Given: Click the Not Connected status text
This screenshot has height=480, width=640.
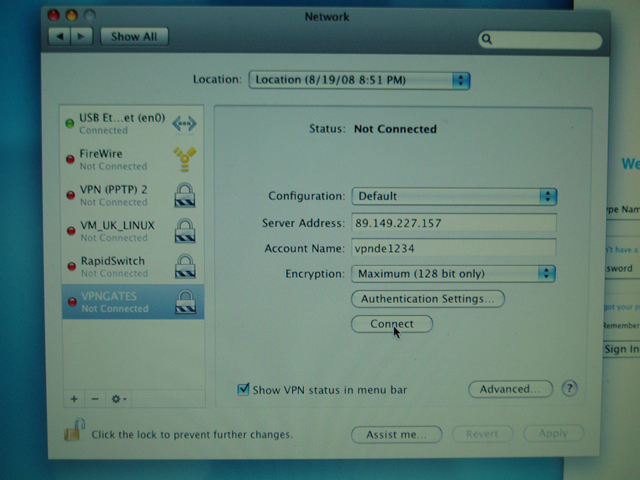Looking at the screenshot, I should click(395, 129).
